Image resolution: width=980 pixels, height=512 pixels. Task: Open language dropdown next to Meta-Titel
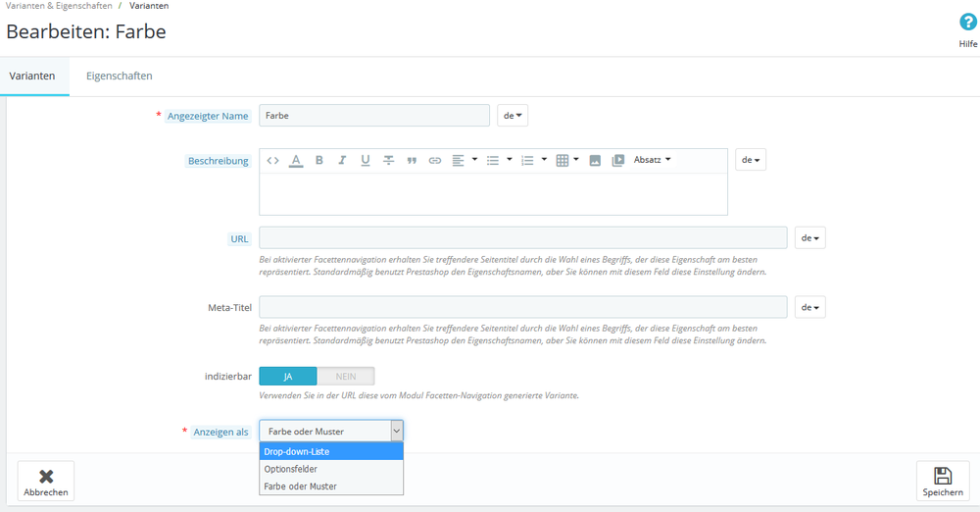(x=810, y=307)
